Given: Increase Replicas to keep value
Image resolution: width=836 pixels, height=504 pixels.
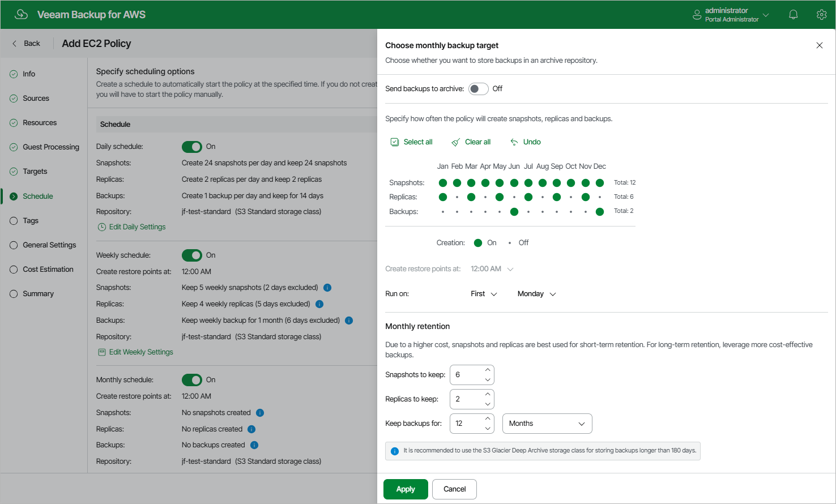Looking at the screenshot, I should (488, 394).
